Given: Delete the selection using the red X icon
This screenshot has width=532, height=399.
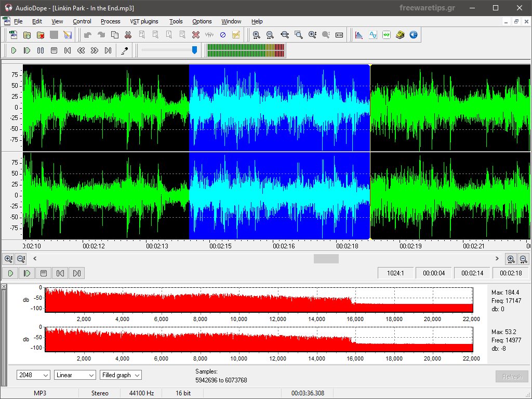Looking at the screenshot, I should click(x=195, y=35).
